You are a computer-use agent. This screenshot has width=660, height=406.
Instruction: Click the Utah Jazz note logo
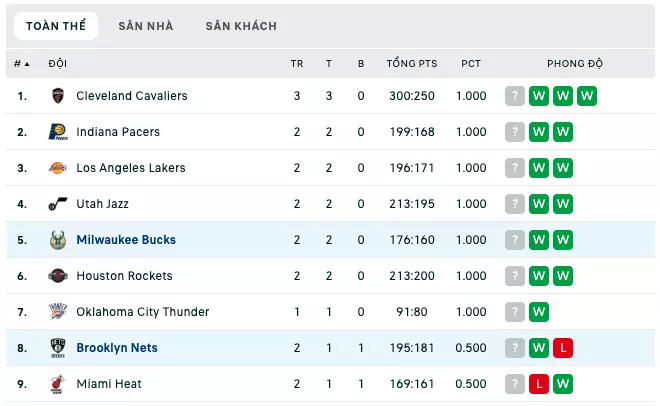tap(58, 204)
